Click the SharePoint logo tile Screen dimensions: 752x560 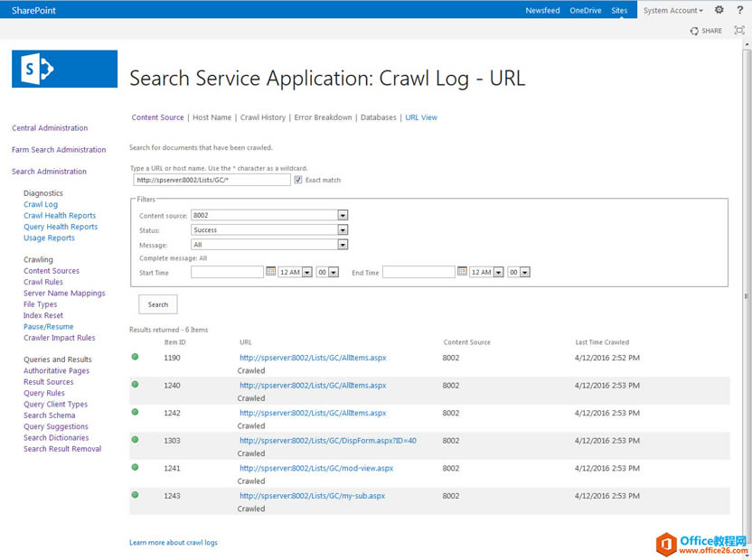tap(64, 68)
